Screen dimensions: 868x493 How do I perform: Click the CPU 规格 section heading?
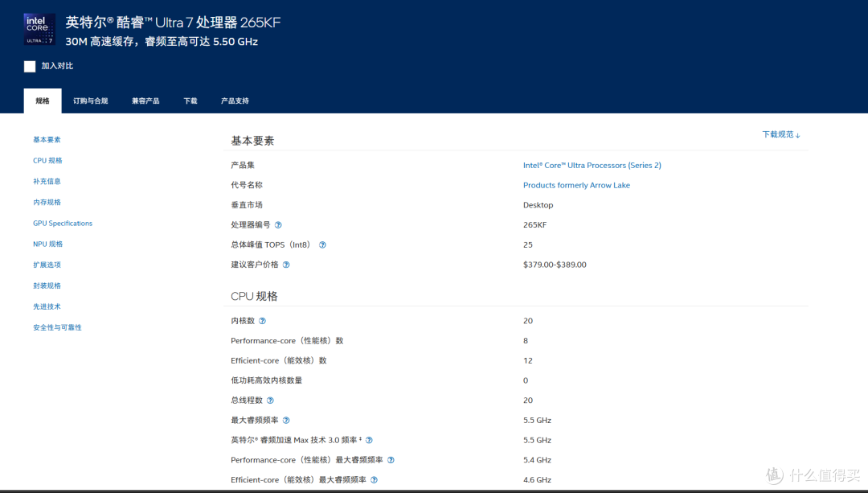click(x=254, y=296)
